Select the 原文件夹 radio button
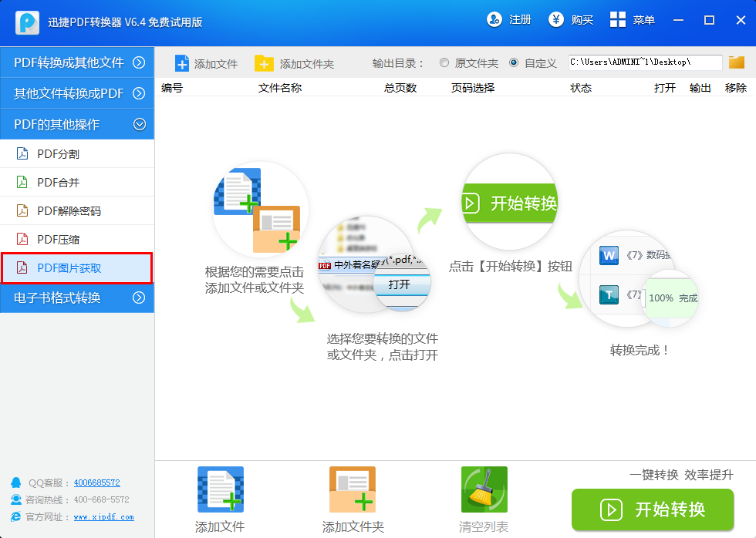Viewport: 756px width, 538px height. point(444,62)
